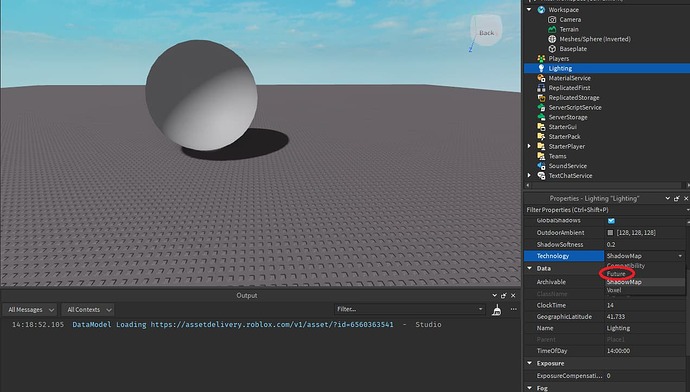Select the Baseplate part icon

click(x=552, y=49)
